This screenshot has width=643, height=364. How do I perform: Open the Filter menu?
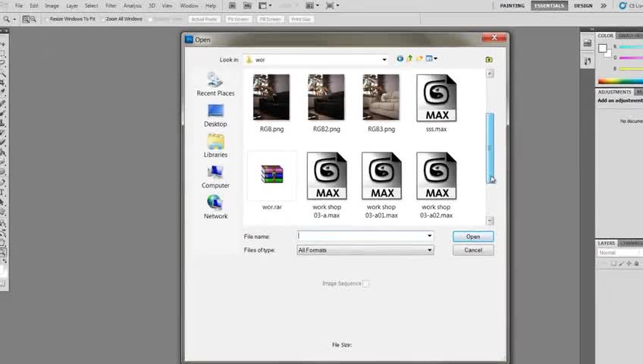[x=111, y=6]
